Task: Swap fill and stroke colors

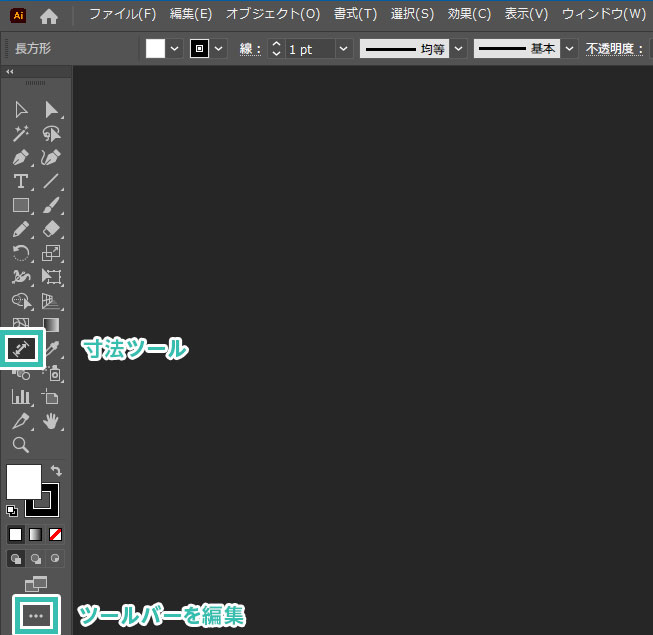Action: (56, 471)
